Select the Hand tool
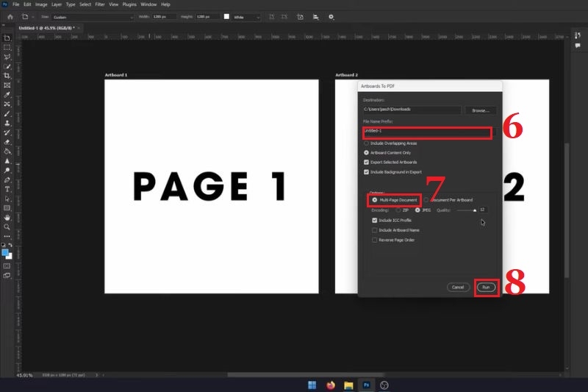The image size is (588, 392). click(7, 218)
